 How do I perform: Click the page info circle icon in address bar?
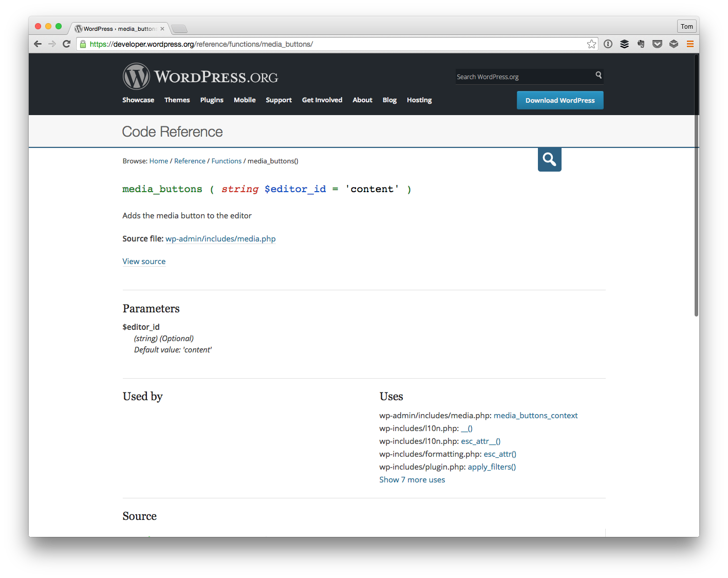(x=608, y=44)
